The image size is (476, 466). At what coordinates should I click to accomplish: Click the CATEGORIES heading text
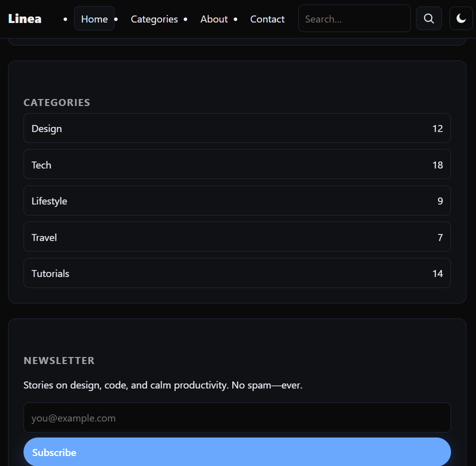pos(57,103)
